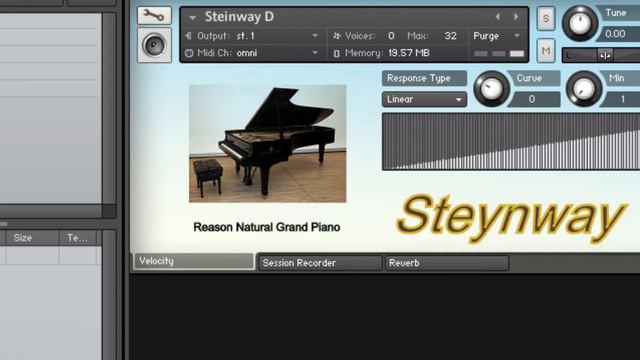Adjust the Min velocity knob
This screenshot has height=360, width=640.
click(x=584, y=89)
